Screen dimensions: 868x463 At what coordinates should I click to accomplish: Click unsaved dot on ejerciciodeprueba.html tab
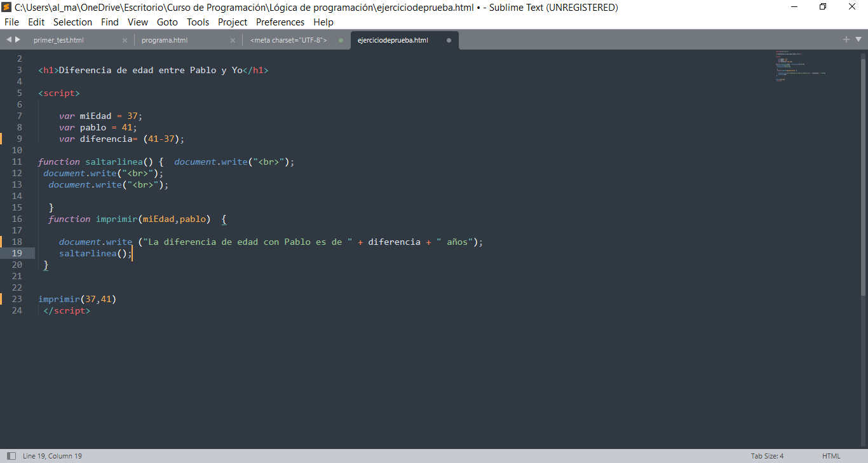(449, 40)
